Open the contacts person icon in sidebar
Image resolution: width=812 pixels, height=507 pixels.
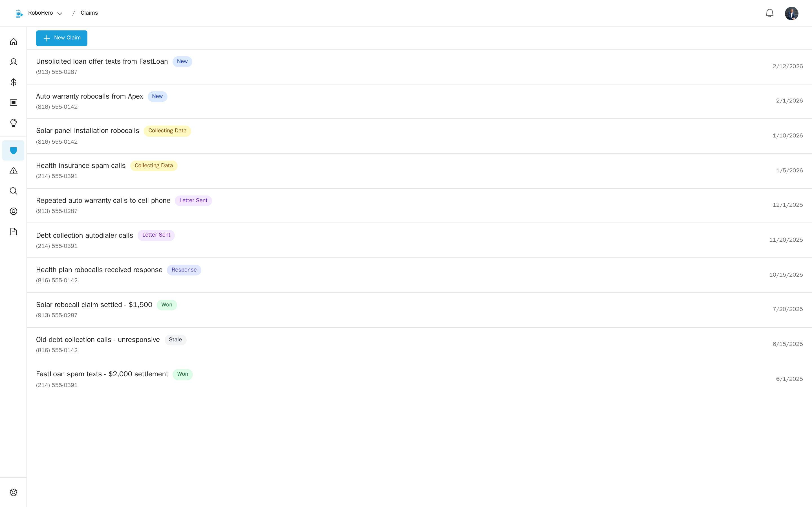(x=14, y=62)
